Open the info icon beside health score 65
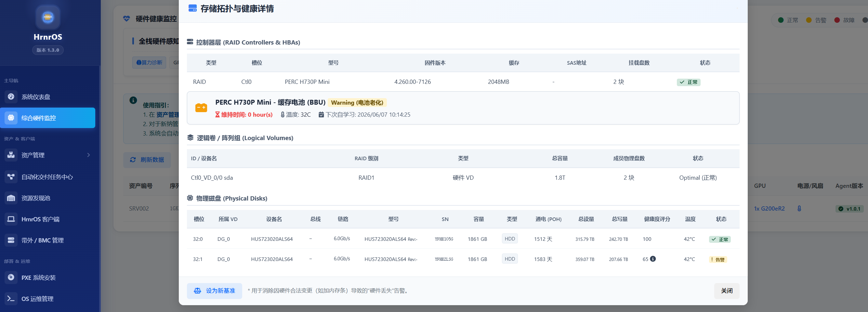 (653, 259)
